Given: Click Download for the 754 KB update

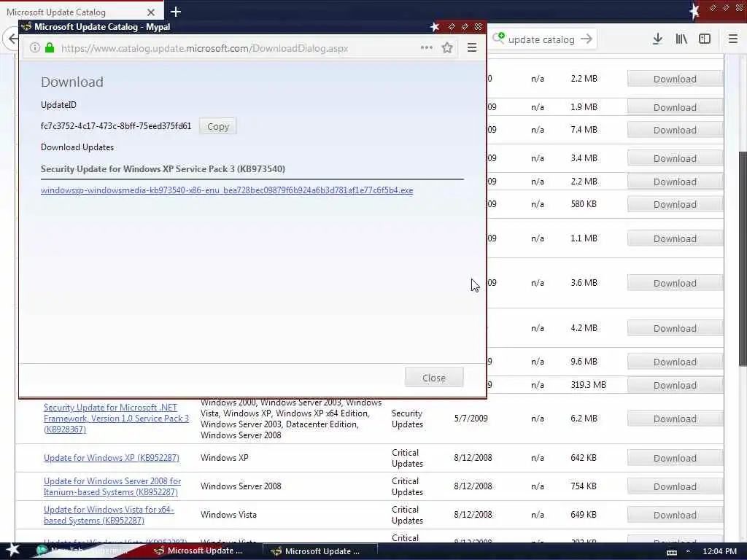Looking at the screenshot, I should click(675, 486).
